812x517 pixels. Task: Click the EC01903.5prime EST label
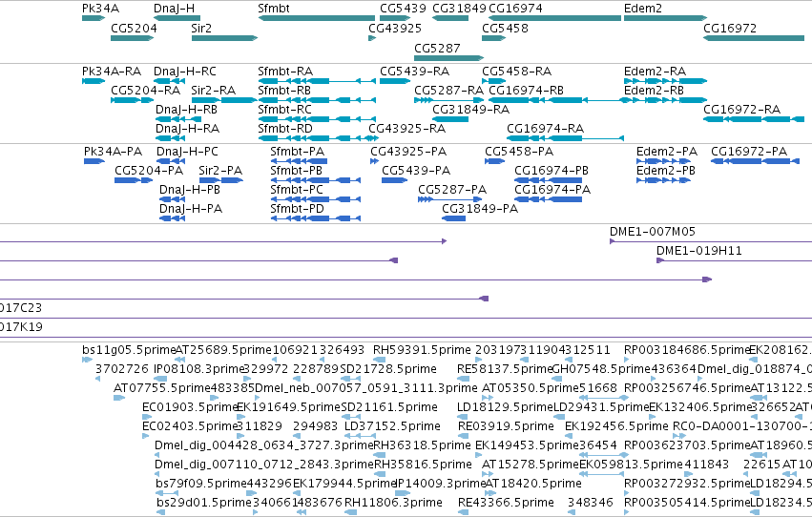190,407
